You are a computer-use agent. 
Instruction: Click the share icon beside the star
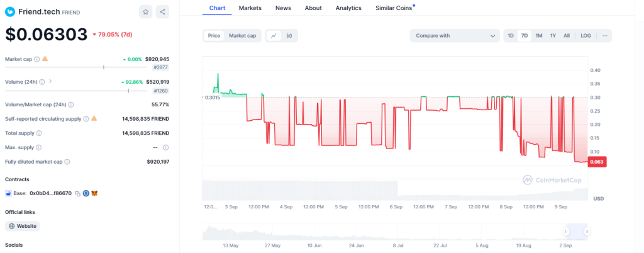click(162, 11)
